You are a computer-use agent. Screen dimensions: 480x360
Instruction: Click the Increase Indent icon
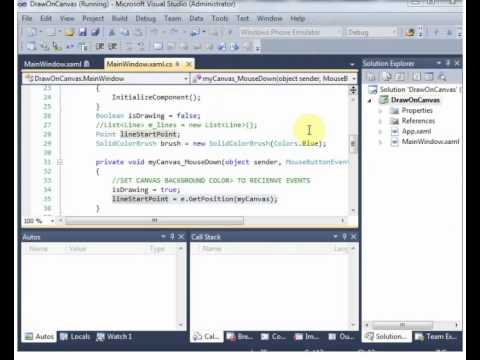pyautogui.click(x=113, y=46)
